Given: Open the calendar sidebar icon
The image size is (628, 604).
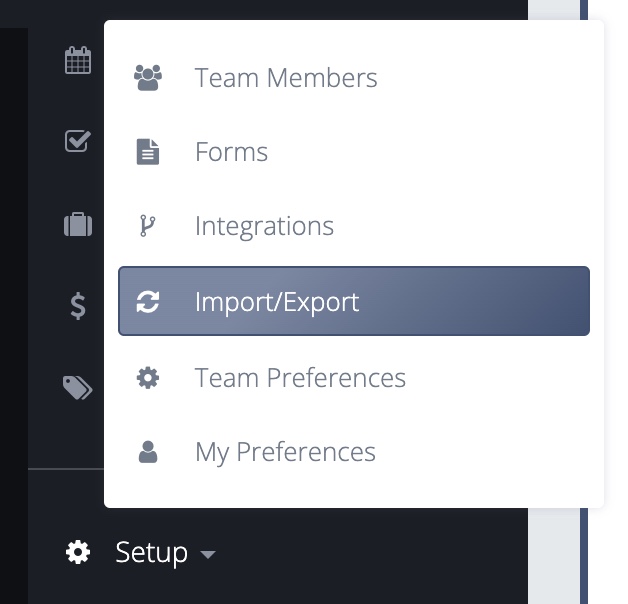Looking at the screenshot, I should (x=78, y=60).
